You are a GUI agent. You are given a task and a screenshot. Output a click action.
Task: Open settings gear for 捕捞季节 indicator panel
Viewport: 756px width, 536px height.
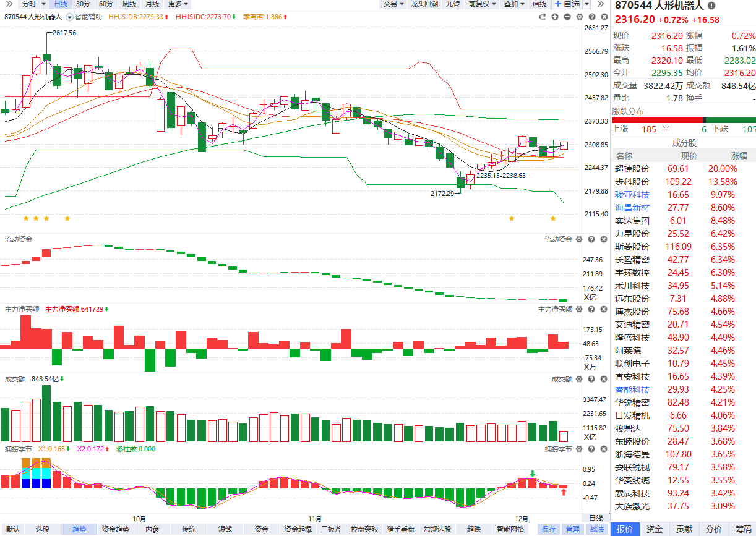click(x=579, y=448)
